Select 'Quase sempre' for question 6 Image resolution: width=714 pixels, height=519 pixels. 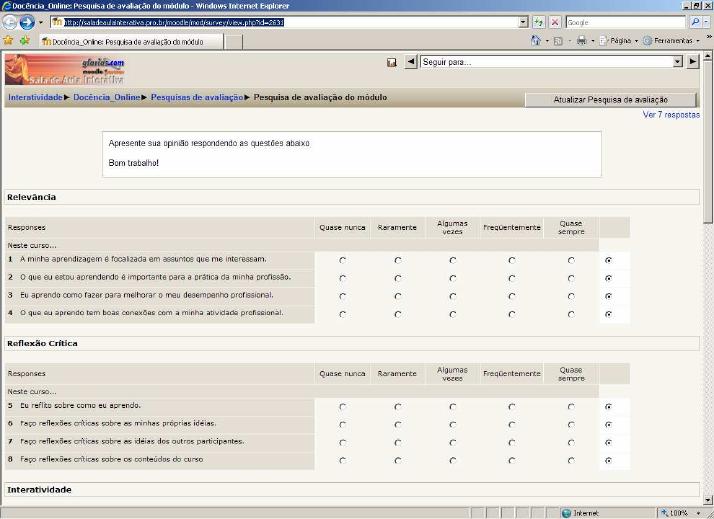click(571, 425)
